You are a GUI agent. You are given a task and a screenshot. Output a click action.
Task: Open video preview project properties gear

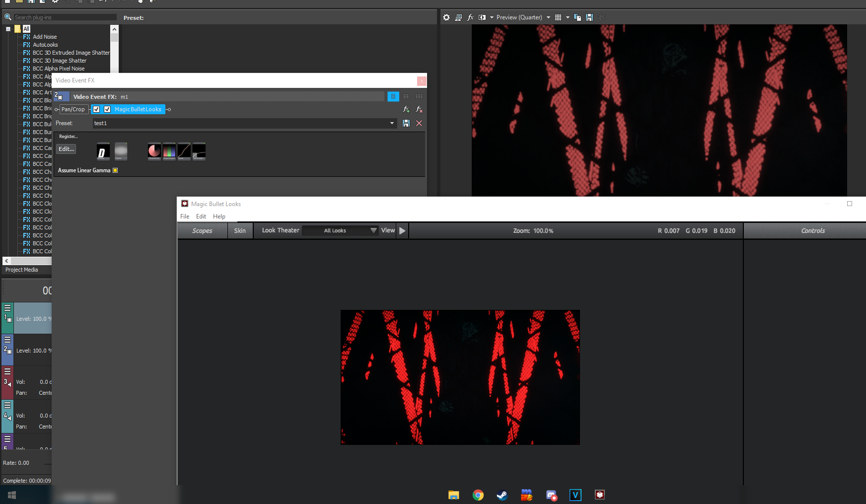point(446,17)
